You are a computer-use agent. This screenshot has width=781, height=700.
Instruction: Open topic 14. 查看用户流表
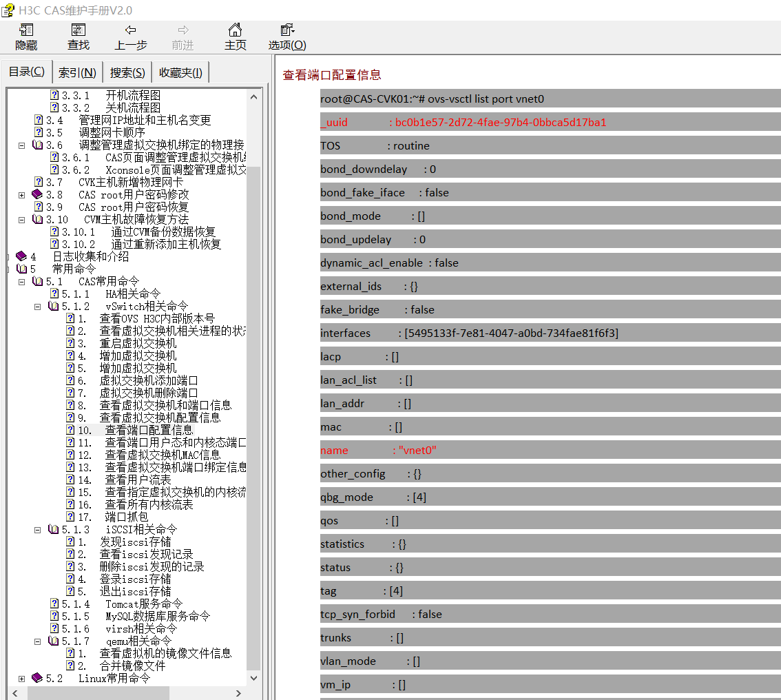tap(125, 480)
